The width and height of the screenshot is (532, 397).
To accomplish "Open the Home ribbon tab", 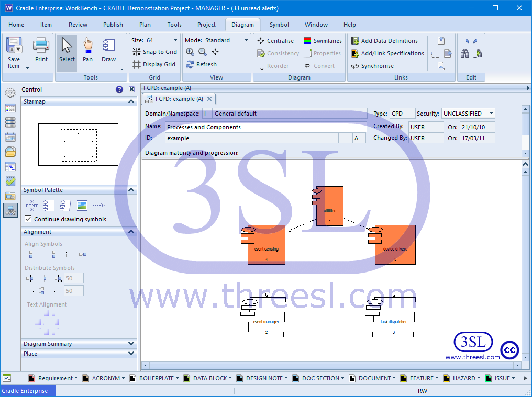I will coord(16,25).
